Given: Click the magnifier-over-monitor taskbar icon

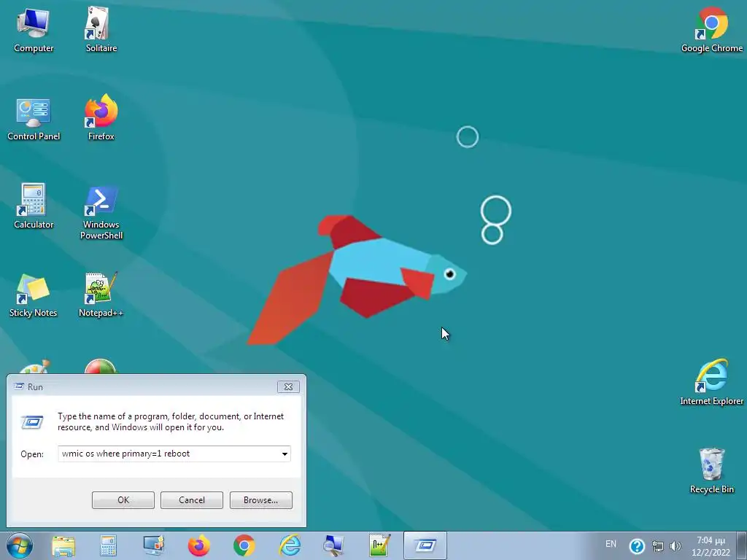Looking at the screenshot, I should [334, 545].
